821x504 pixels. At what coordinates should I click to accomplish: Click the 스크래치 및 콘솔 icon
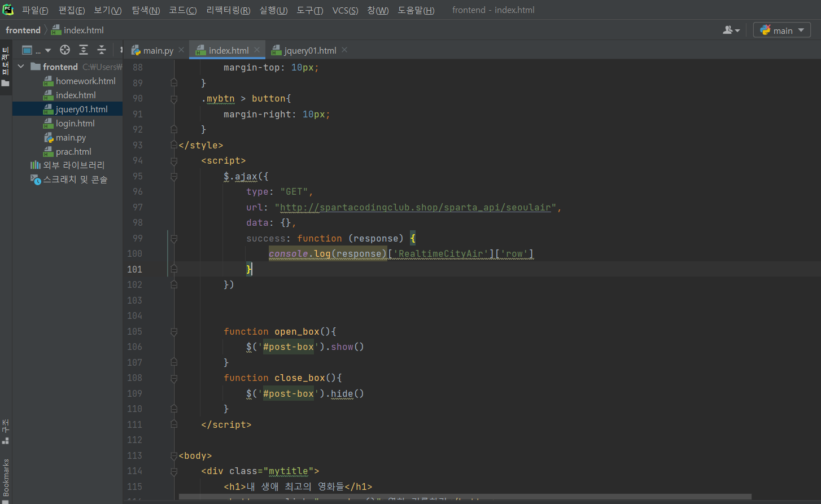pos(36,179)
